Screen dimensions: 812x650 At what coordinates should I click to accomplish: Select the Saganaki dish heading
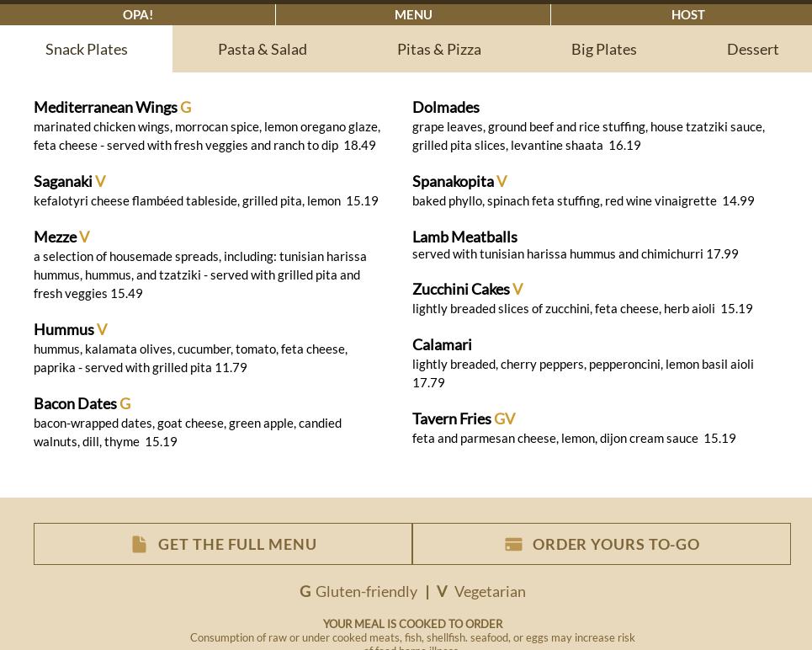(63, 181)
